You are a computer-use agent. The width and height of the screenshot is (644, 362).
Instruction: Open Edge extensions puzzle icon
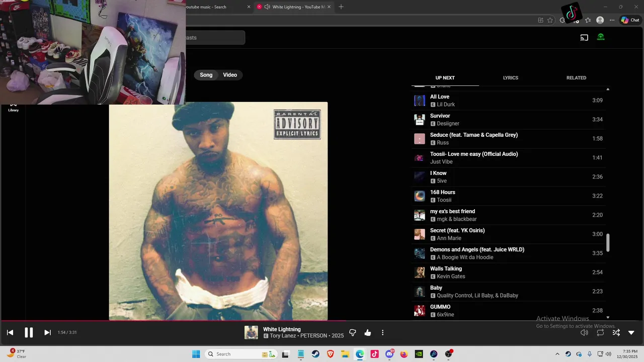point(562,20)
